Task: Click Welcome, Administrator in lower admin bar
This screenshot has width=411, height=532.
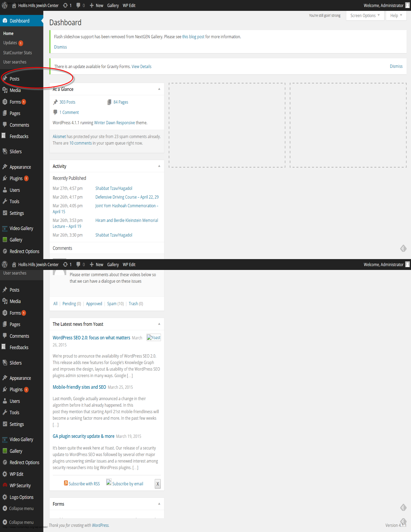Action: pos(383,265)
